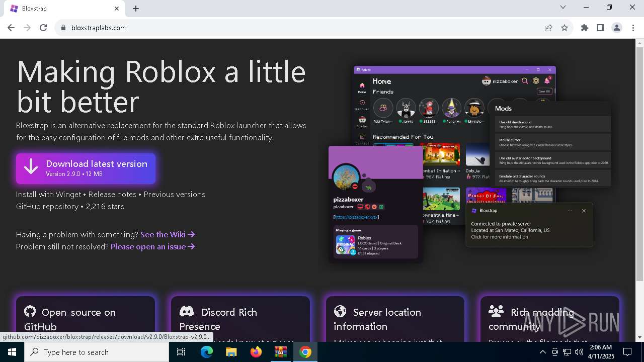Screen dimensions: 644x362
Task: Click the people icon on the modding community card
Action: (496, 312)
